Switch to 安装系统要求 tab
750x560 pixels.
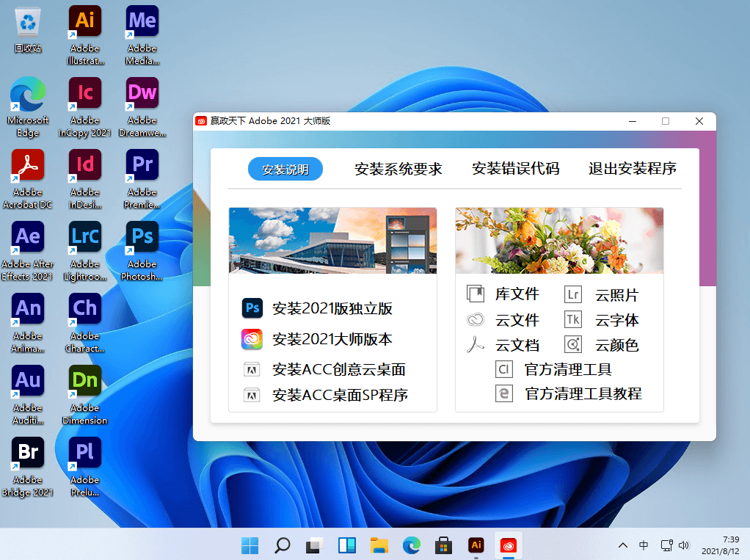(398, 169)
